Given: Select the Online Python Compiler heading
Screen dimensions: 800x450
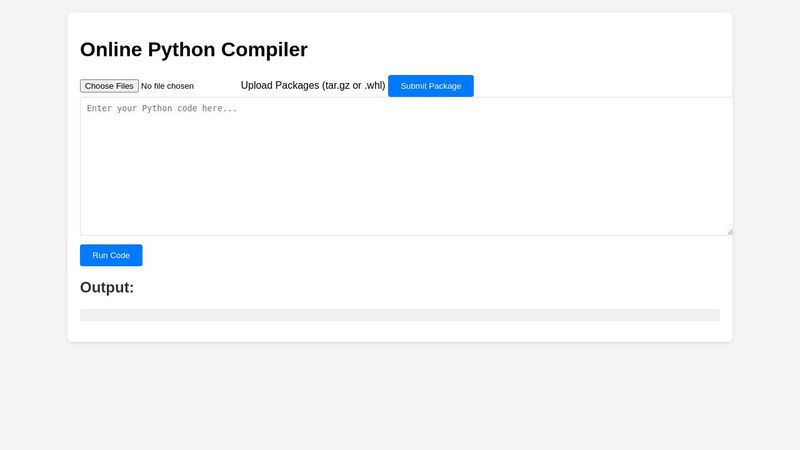Looking at the screenshot, I should click(x=194, y=49).
